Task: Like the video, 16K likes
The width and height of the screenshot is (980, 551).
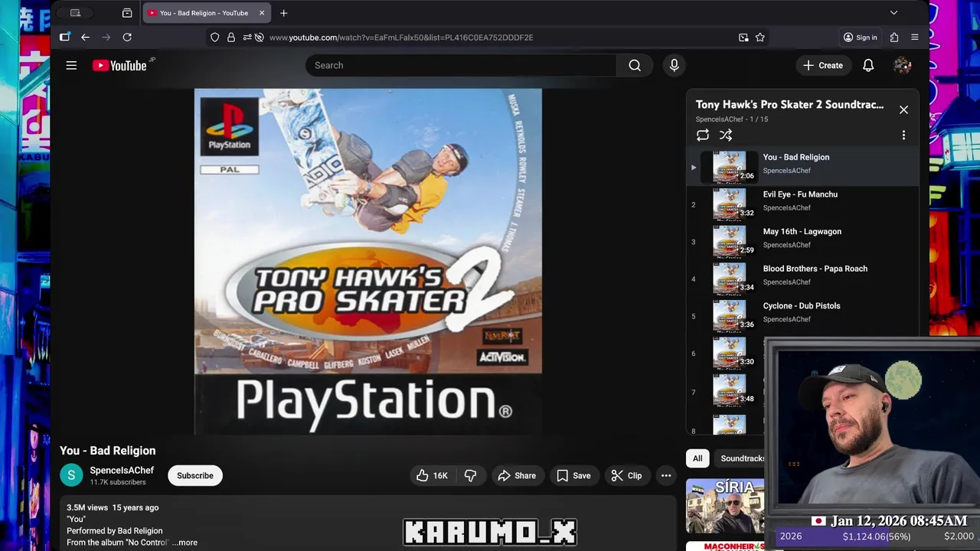Action: pyautogui.click(x=432, y=476)
